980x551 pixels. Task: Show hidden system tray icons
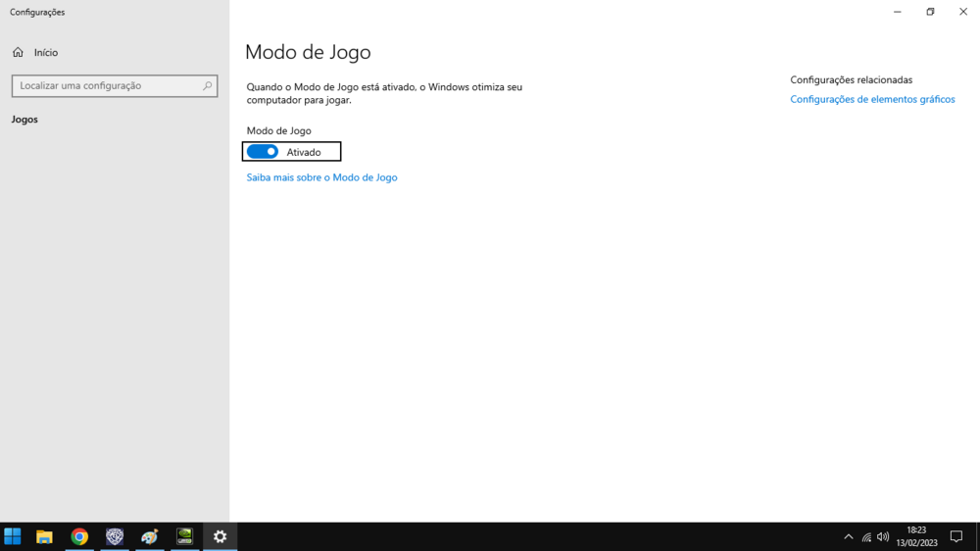tap(848, 536)
